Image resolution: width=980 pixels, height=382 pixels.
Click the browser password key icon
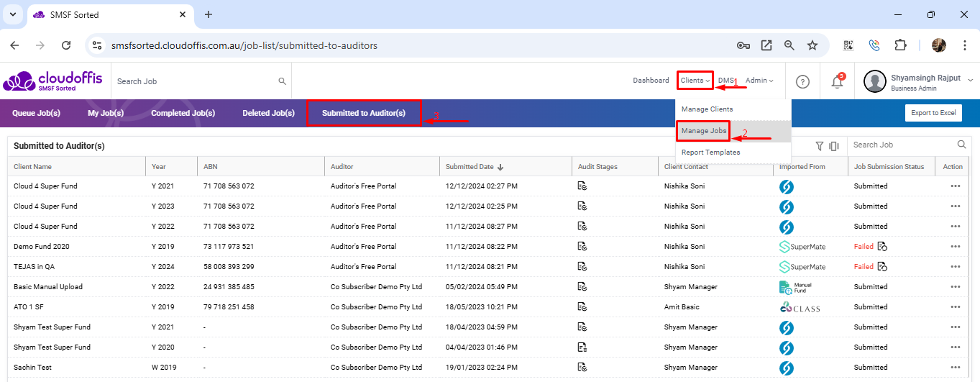(x=743, y=45)
